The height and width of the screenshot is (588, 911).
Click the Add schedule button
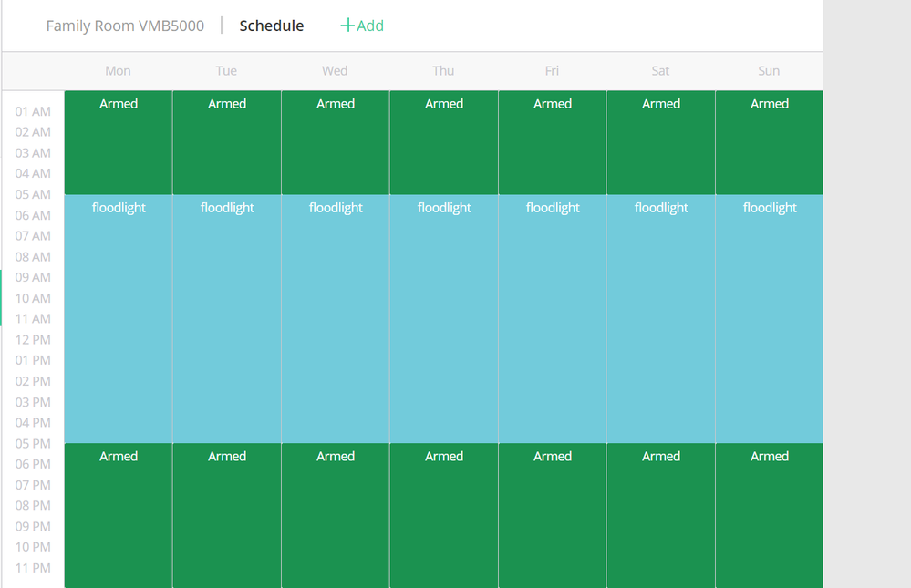pyautogui.click(x=362, y=26)
